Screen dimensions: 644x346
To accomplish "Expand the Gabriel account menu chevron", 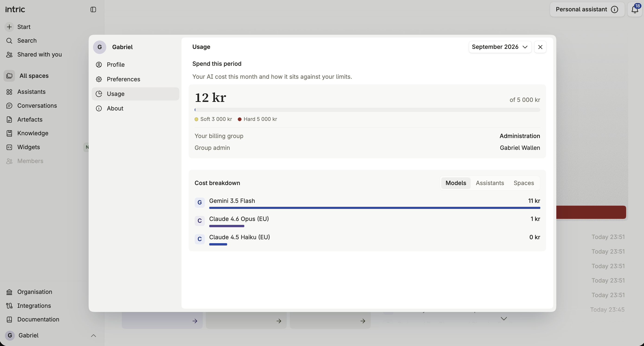I will (x=93, y=336).
